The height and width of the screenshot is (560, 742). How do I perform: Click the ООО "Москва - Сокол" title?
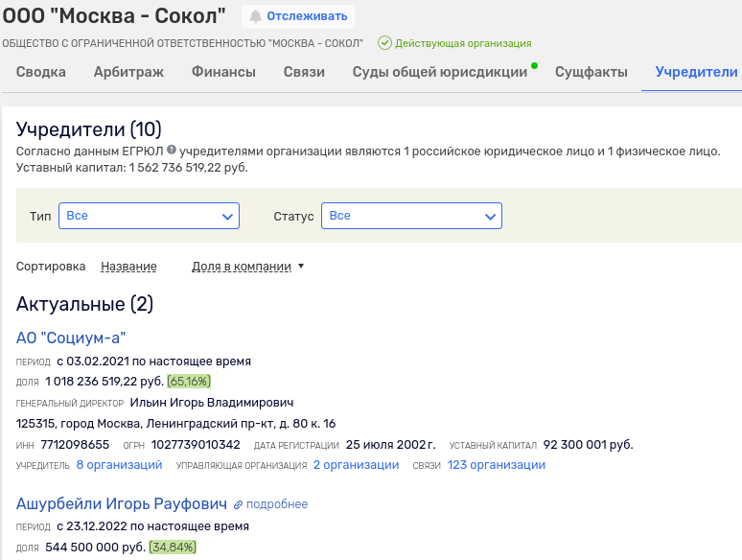pos(114,16)
